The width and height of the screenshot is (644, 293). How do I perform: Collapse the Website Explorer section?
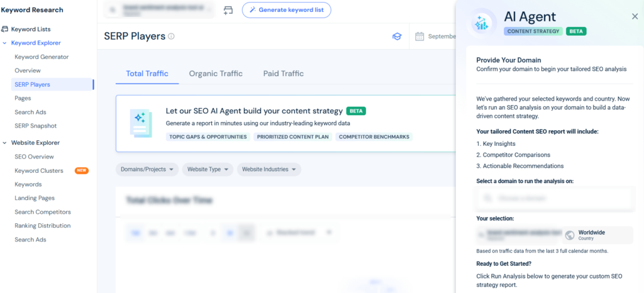click(x=5, y=143)
